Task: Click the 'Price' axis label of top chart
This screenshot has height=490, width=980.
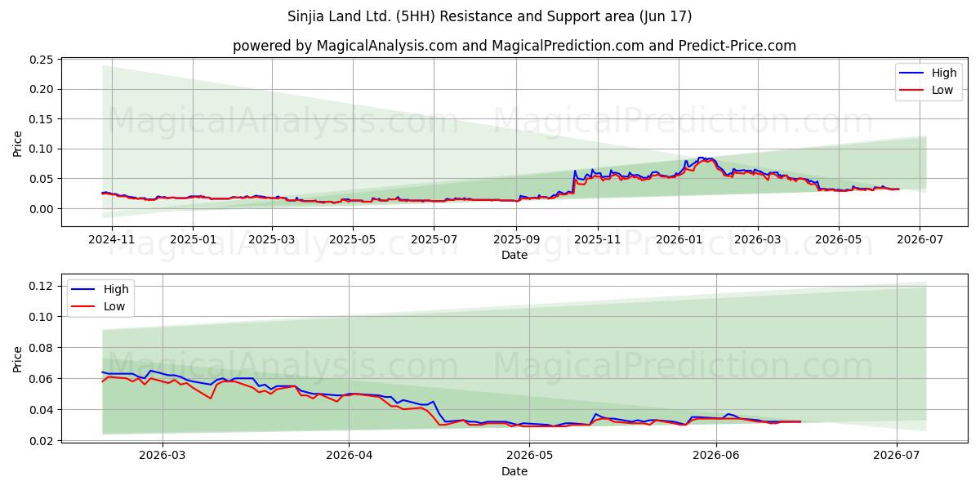Action: pos(18,142)
